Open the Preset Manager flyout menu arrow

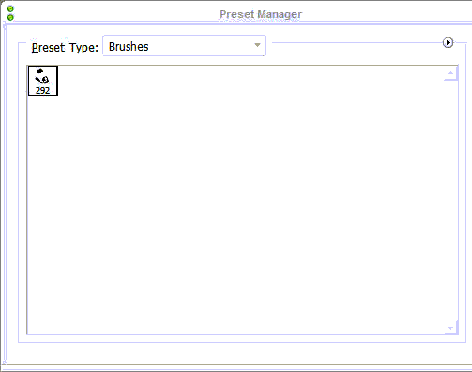point(448,43)
